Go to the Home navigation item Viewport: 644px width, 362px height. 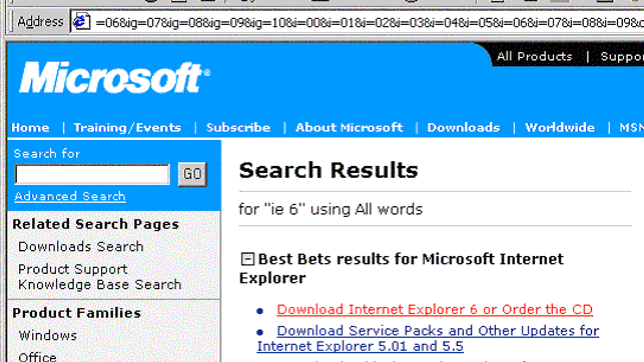click(x=30, y=128)
